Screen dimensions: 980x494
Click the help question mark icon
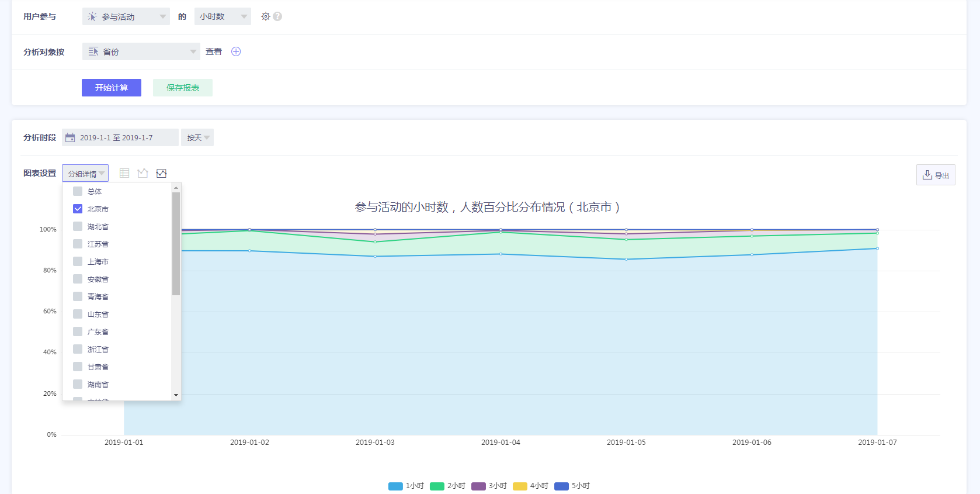tap(277, 16)
